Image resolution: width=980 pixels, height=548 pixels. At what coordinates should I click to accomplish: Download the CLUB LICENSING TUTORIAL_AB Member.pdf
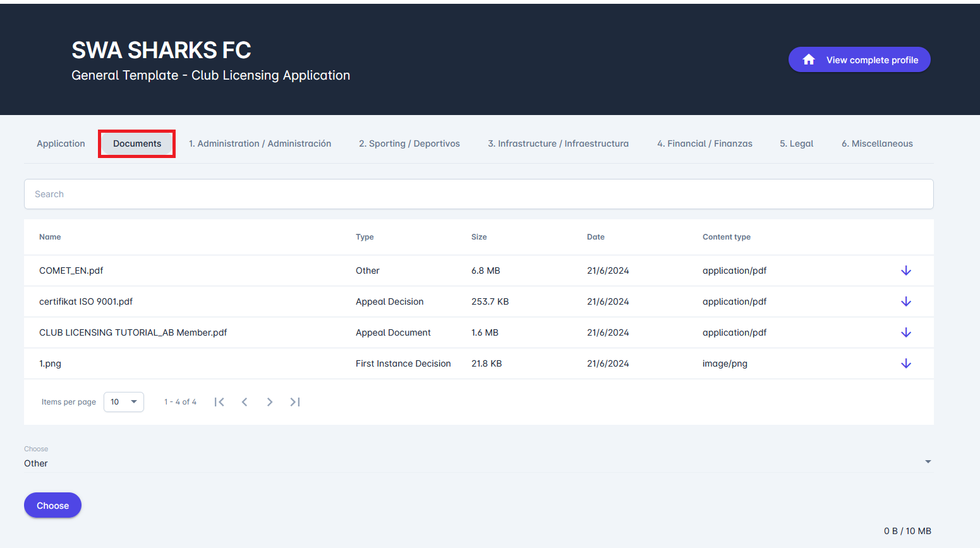click(905, 332)
